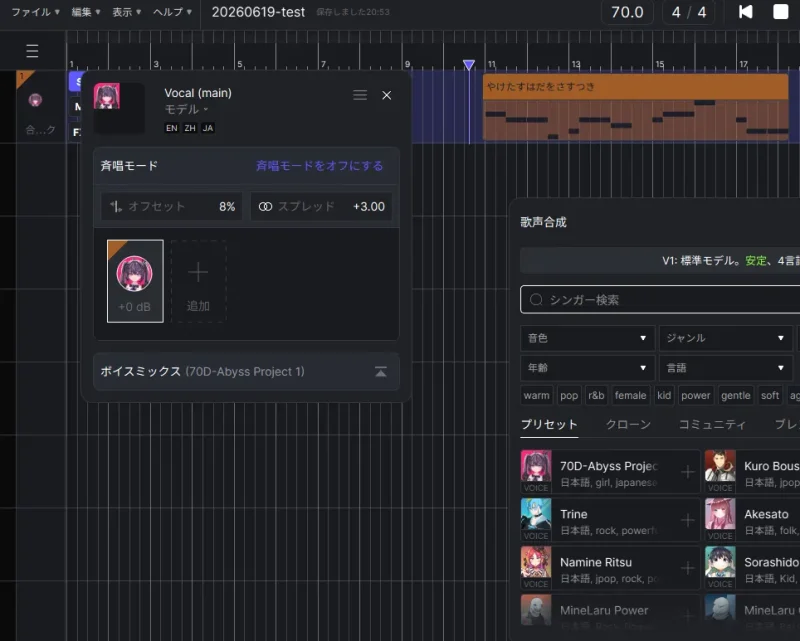This screenshot has width=800, height=641.
Task: Open the ジャンル filter dropdown
Action: (726, 338)
